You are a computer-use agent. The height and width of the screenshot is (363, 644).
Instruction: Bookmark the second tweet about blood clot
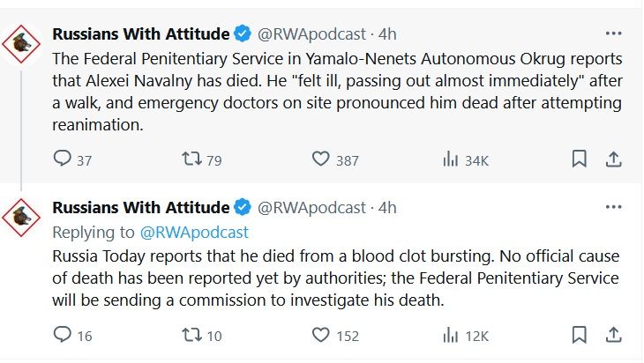point(579,335)
